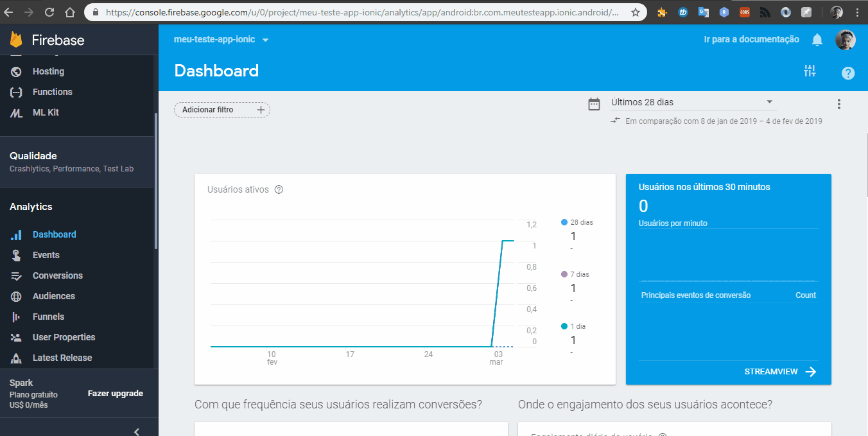The image size is (868, 436).
Task: Click the Spark plan name
Action: 21,383
